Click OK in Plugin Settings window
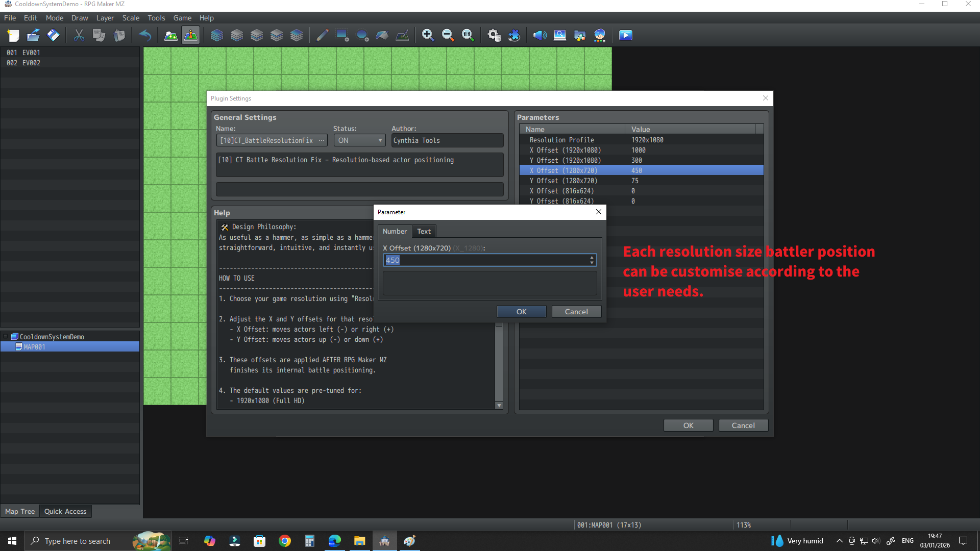This screenshot has width=980, height=551. coord(688,425)
